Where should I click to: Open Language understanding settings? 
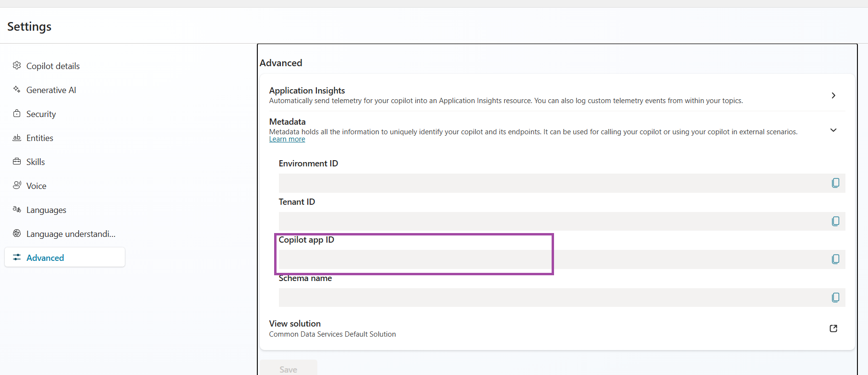pos(71,234)
